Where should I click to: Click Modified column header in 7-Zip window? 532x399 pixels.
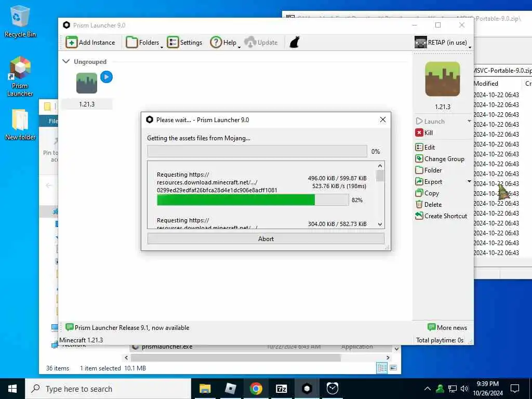click(486, 84)
